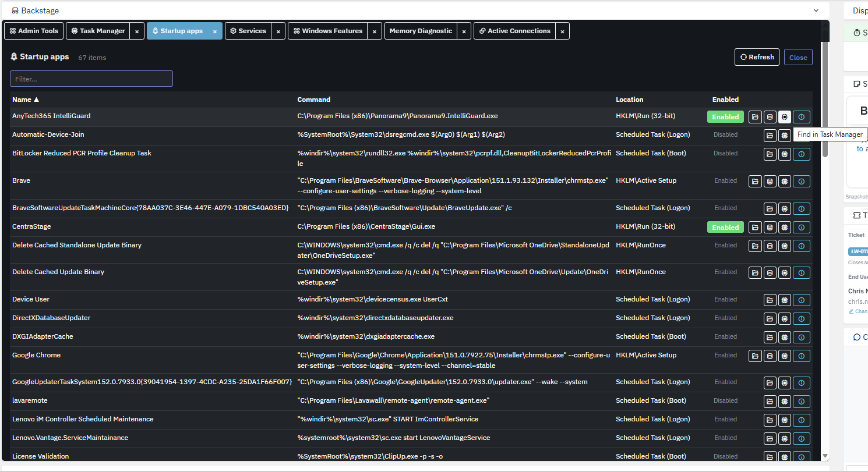This screenshot has width=868, height=472.
Task: Click the Close button beside Refresh
Action: click(x=798, y=57)
